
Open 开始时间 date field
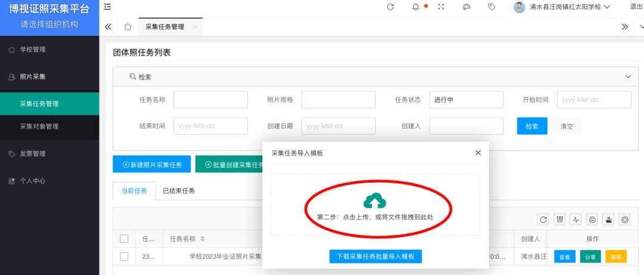click(594, 100)
